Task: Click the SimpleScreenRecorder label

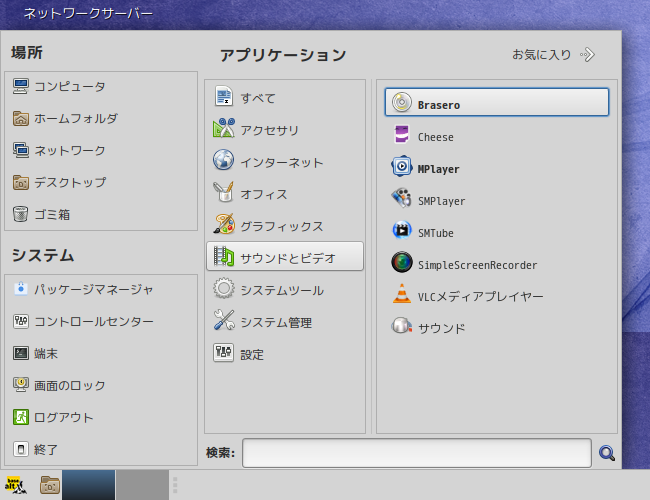Action: tap(477, 265)
